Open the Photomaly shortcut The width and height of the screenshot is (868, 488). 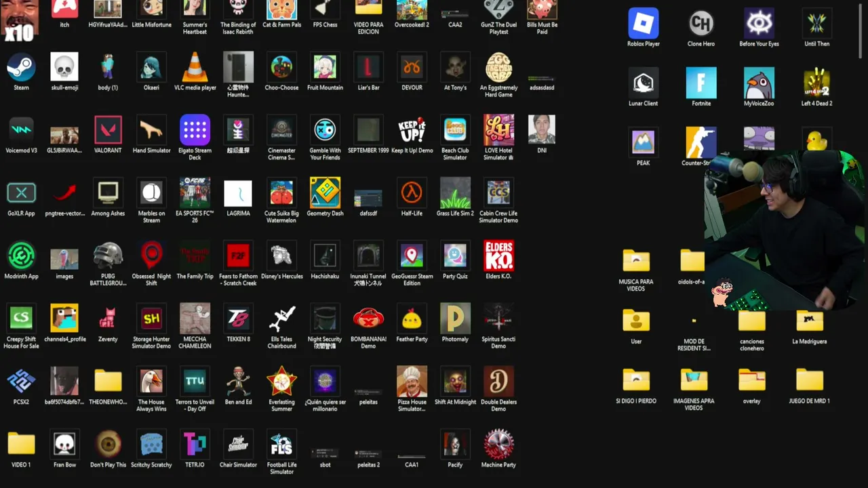[455, 319]
